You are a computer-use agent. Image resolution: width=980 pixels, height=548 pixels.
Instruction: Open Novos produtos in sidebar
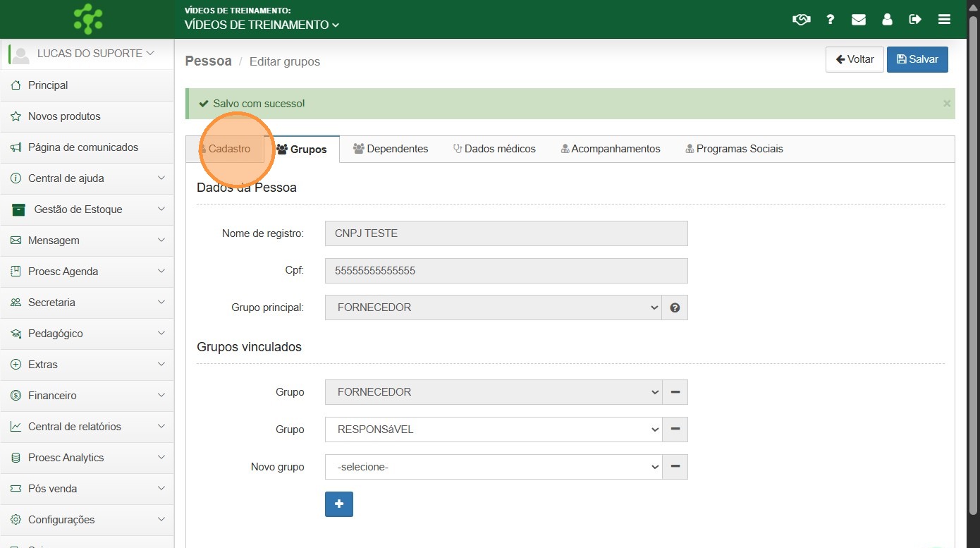point(64,116)
